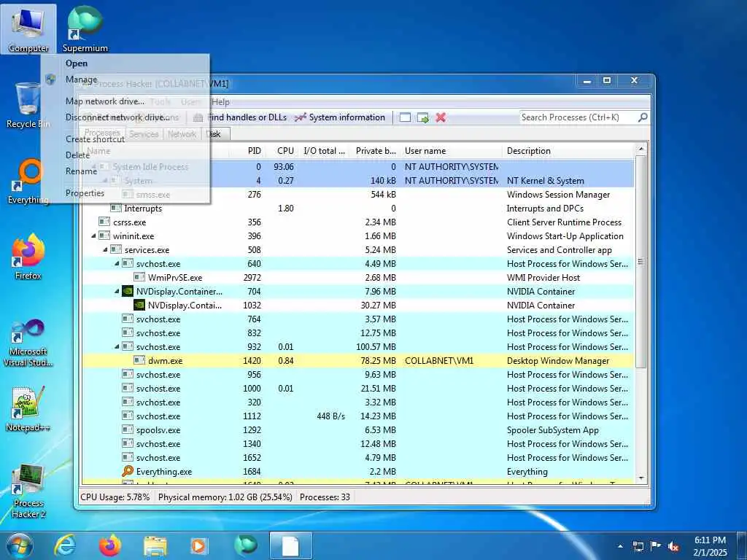Screen dimensions: 747x560
Task: Click the Manage shield icon in context menu
Action: pyautogui.click(x=50, y=79)
